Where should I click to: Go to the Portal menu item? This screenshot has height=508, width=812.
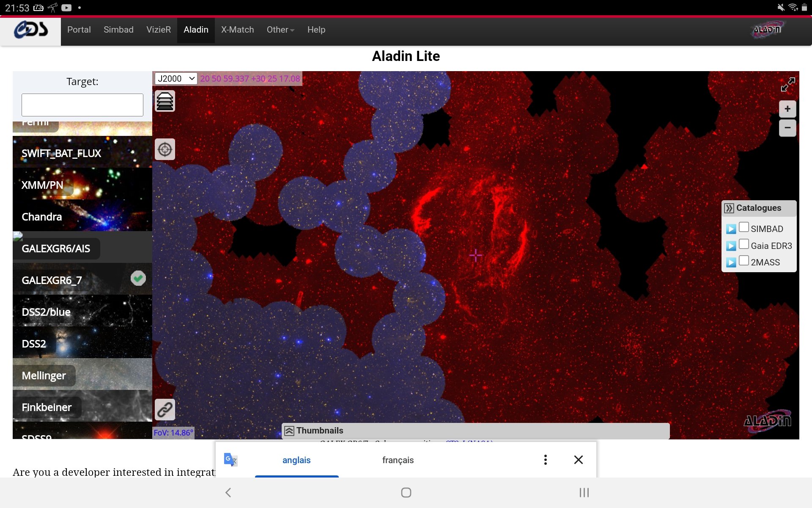point(79,30)
